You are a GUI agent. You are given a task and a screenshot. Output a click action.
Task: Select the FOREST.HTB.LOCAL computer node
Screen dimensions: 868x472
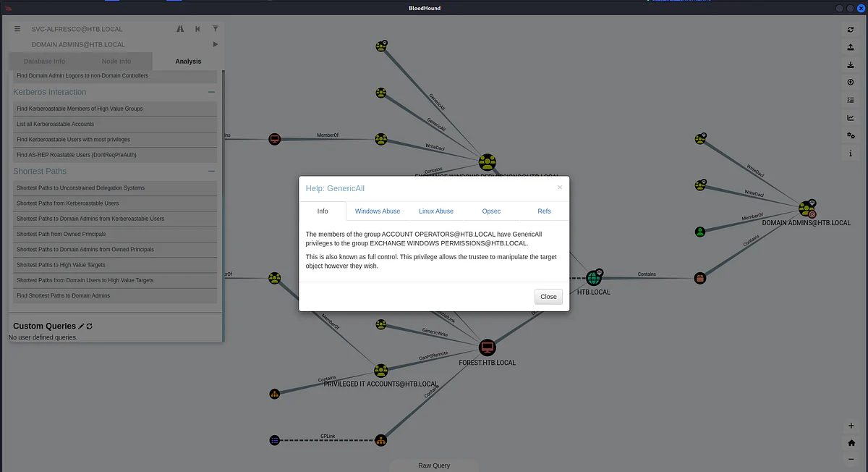[x=487, y=347]
